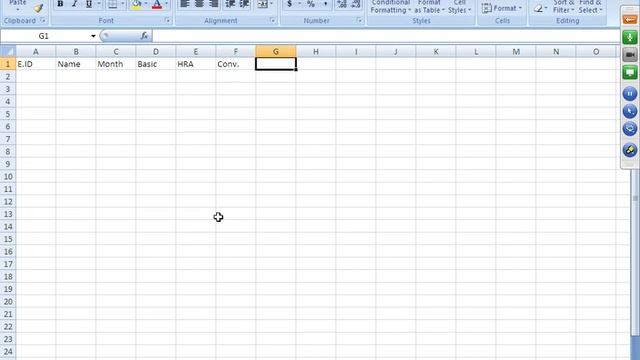
Task: Increase decimal places
Action: 342,4
